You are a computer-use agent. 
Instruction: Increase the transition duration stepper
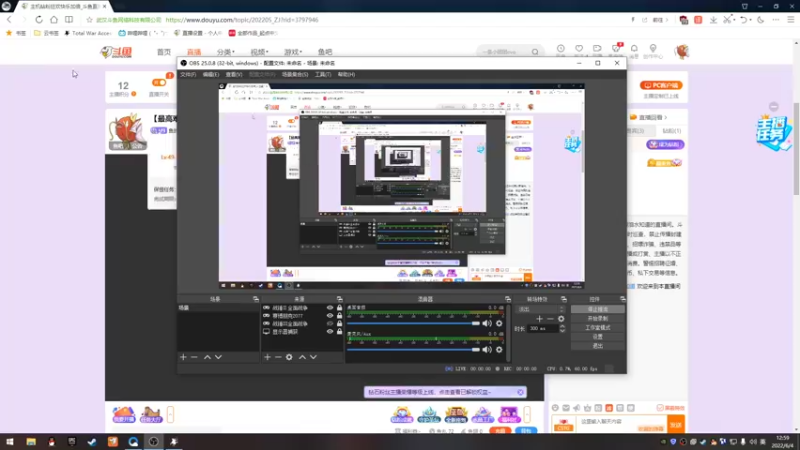pyautogui.click(x=562, y=327)
